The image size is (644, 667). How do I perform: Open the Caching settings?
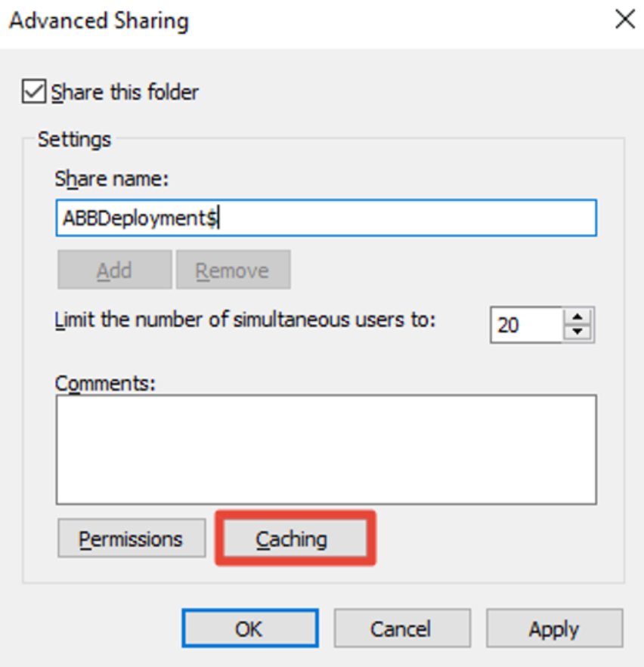(x=295, y=539)
